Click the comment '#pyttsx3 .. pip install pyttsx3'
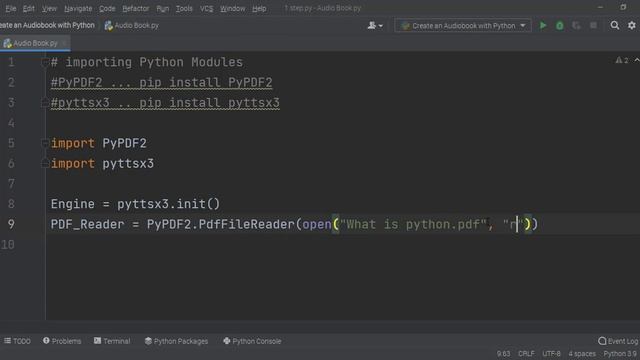 point(165,102)
